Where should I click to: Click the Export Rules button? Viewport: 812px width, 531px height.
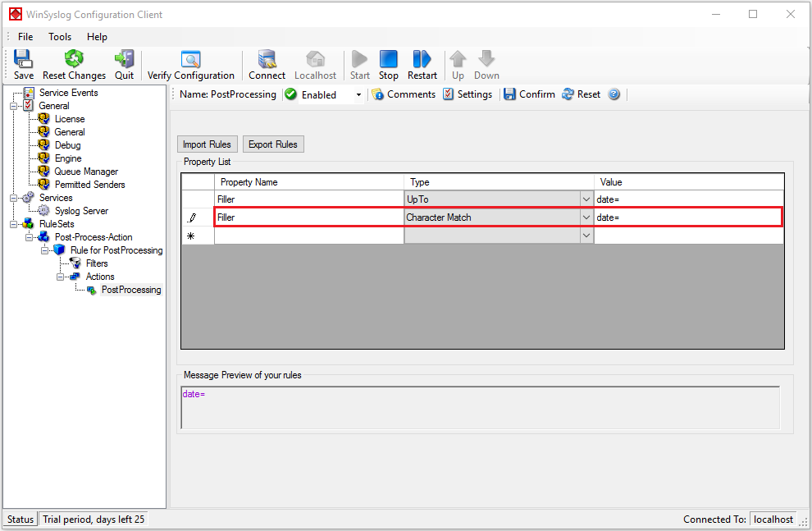tap(273, 144)
